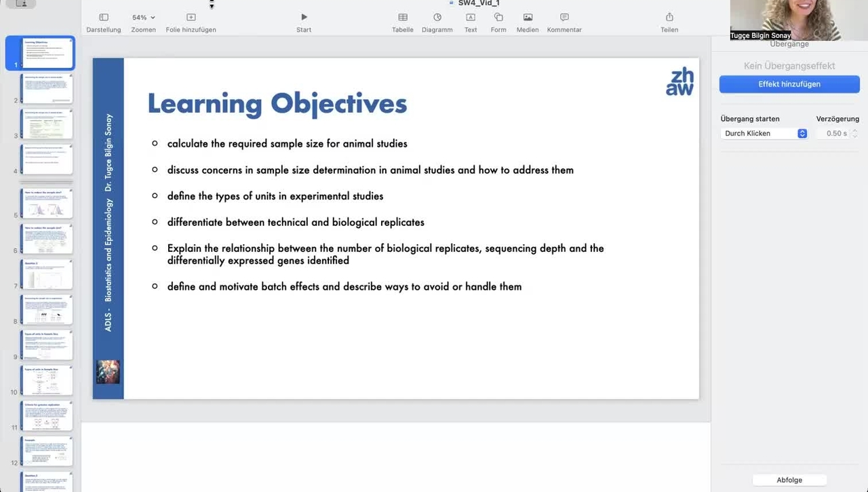
Task: Click the Learning Objectives slide title
Action: click(277, 104)
